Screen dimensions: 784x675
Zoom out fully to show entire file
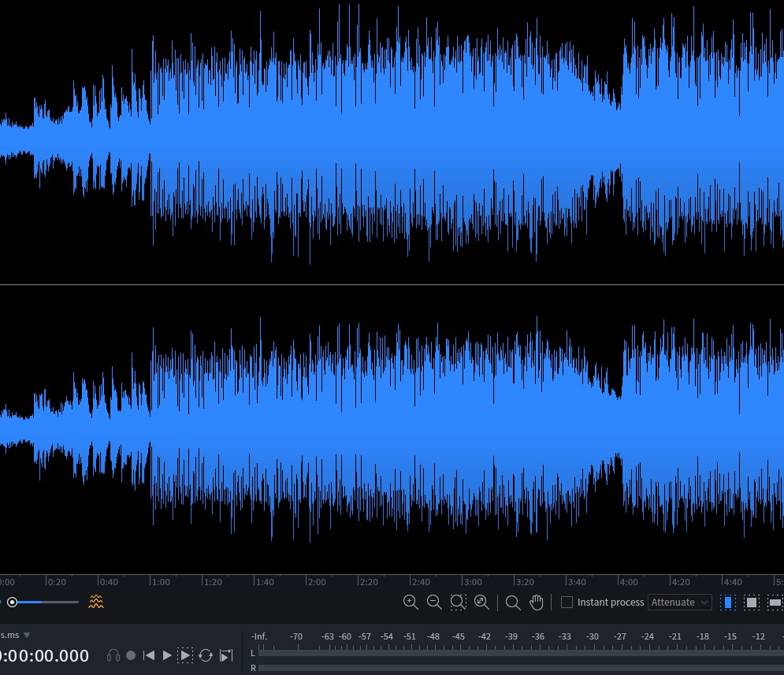pyautogui.click(x=481, y=603)
